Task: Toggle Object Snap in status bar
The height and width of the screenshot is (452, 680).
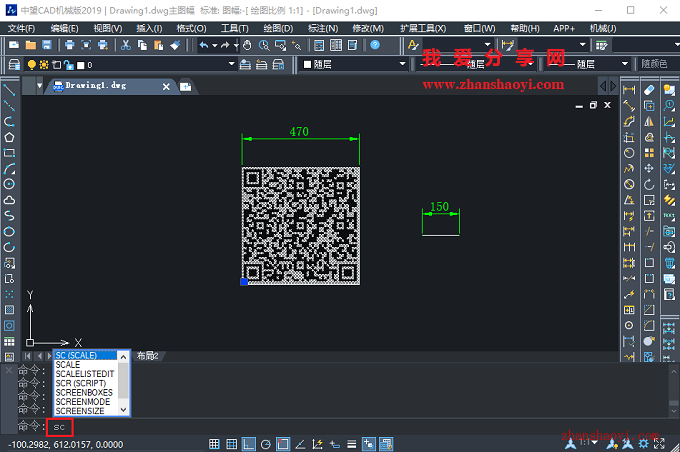Action: click(283, 444)
